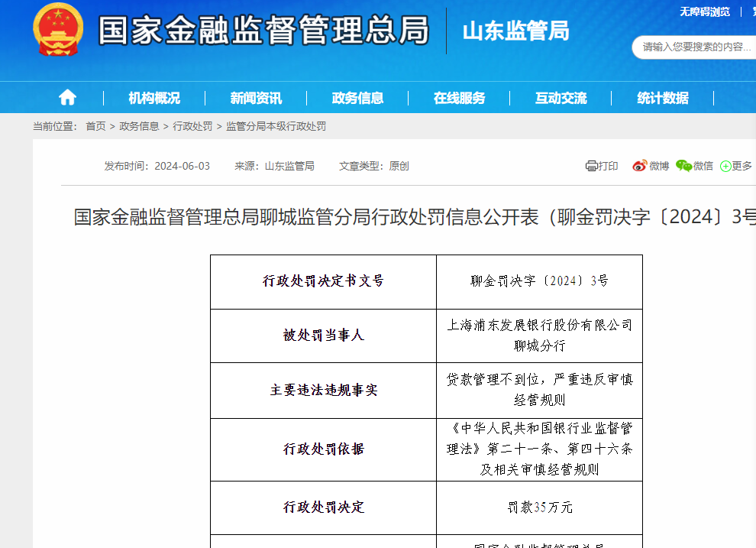Click the national emblem logo

59,30
